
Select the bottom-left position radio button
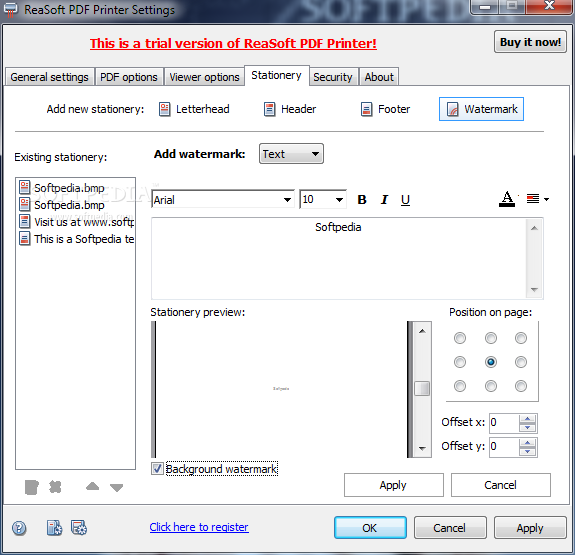pyautogui.click(x=460, y=386)
